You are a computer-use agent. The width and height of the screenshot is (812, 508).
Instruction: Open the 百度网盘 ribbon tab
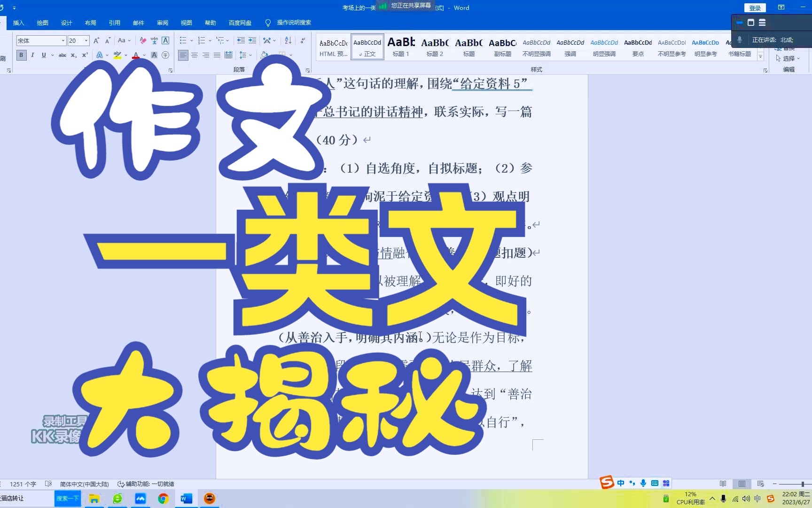240,23
